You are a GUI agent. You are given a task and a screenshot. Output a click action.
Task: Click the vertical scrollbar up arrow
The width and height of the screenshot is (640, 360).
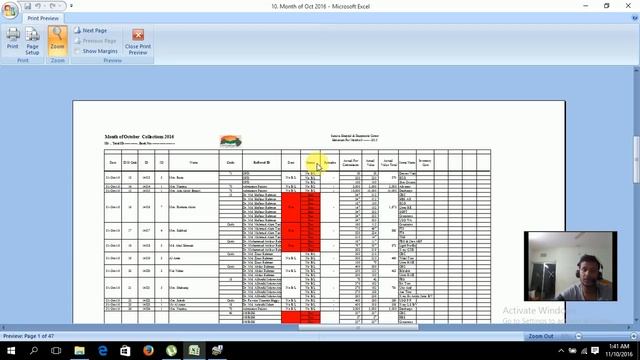point(636,70)
